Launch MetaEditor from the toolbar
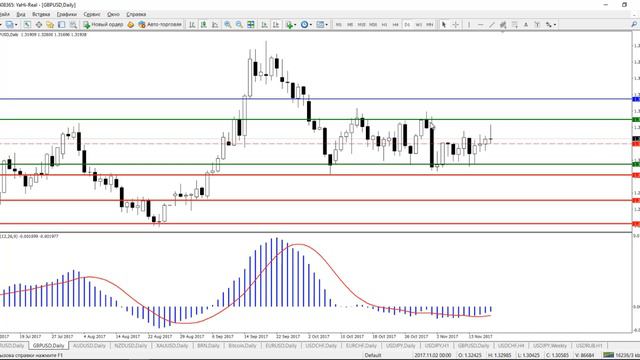 [x=131, y=24]
